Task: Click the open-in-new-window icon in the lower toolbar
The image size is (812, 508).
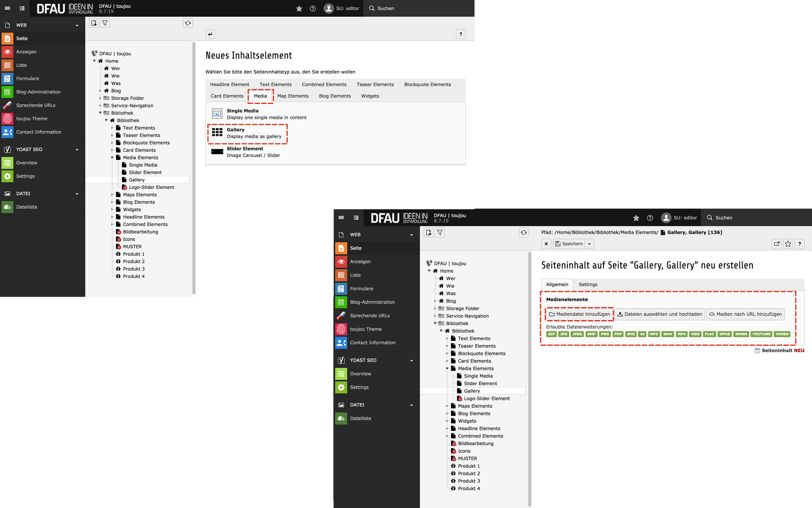Action: pyautogui.click(x=777, y=244)
